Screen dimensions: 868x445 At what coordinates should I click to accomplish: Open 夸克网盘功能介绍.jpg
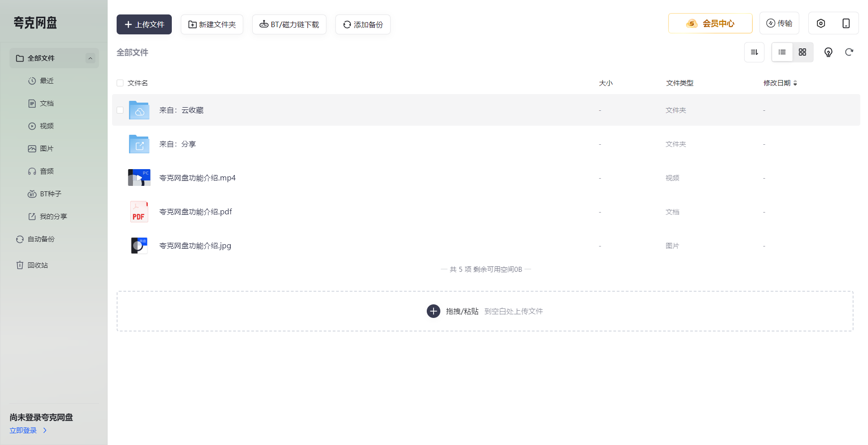195,246
